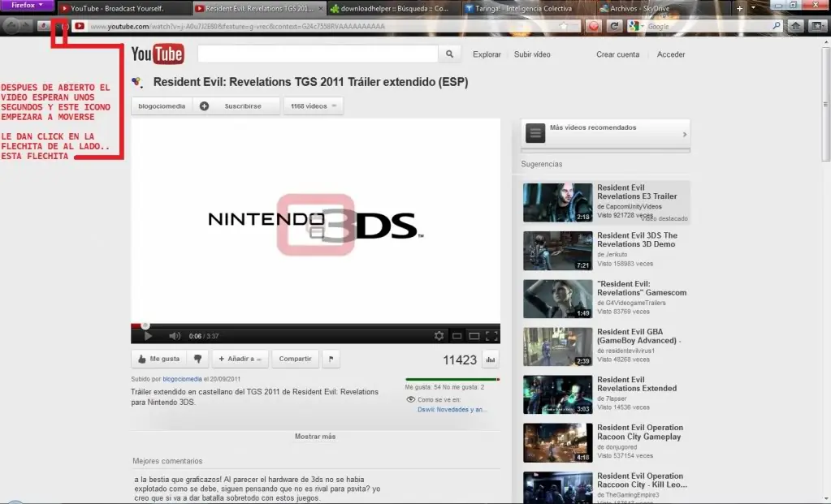
Task: Expand the list all tabs arrow
Action: (753, 8)
